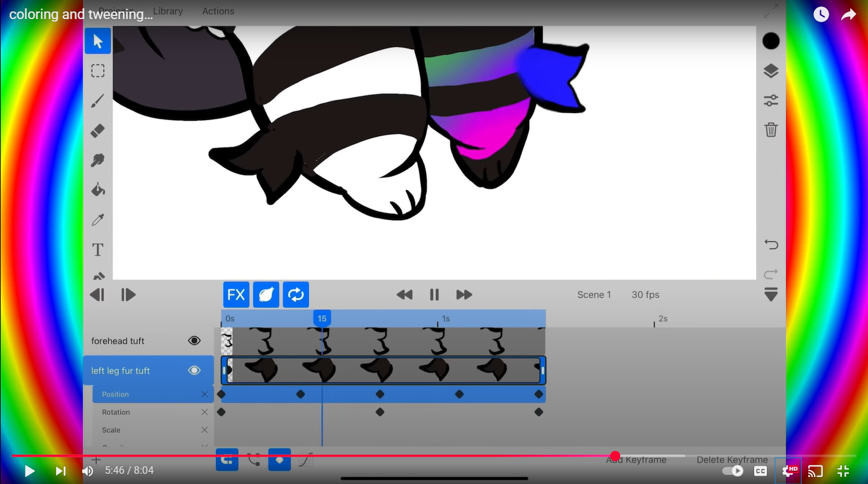Toggle closed captions CC

point(761,471)
